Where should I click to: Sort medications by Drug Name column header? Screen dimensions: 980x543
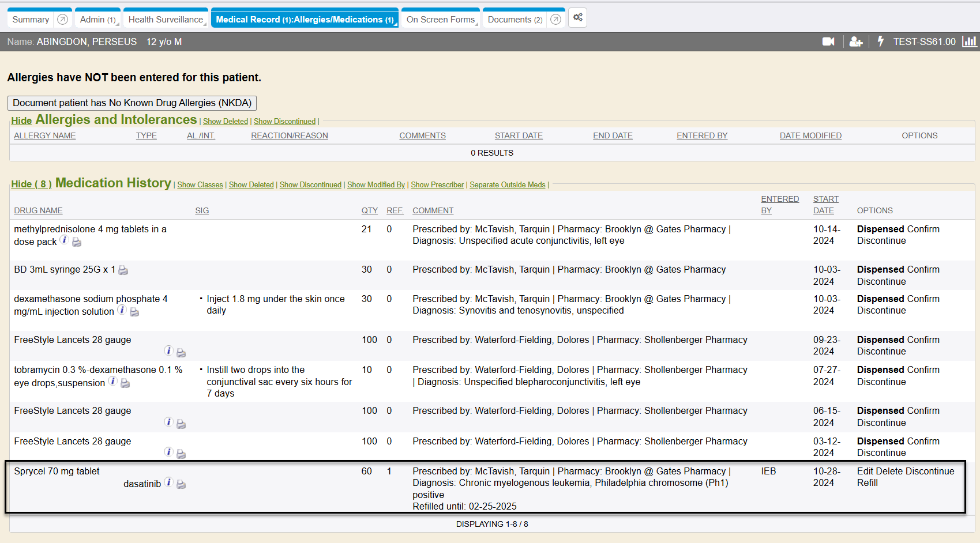(38, 210)
